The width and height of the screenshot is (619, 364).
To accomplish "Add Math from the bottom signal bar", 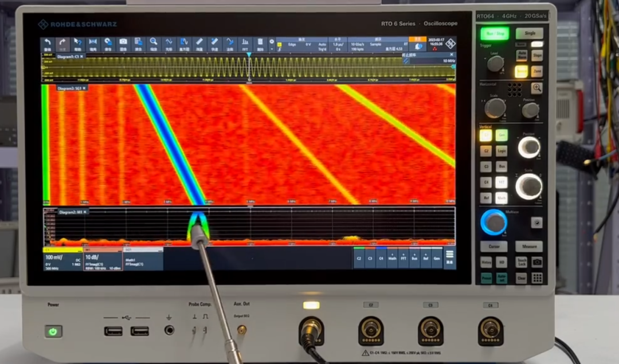I will click(x=393, y=258).
